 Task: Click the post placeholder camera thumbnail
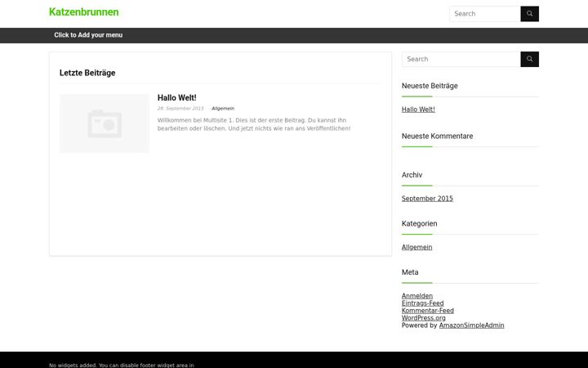105,123
